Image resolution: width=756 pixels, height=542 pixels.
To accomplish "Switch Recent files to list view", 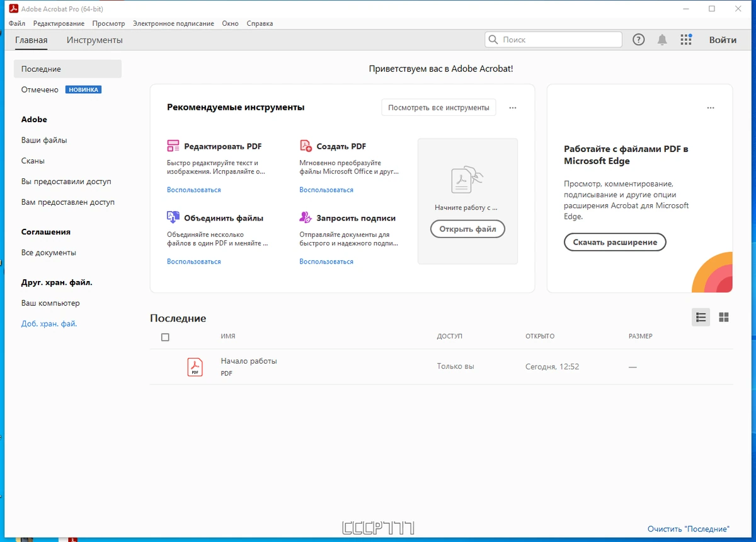I will click(x=701, y=318).
